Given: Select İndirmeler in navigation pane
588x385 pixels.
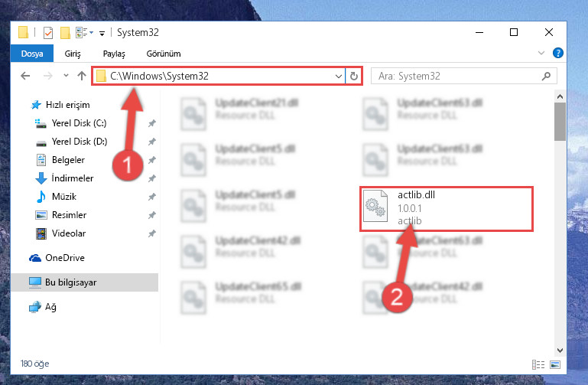Looking at the screenshot, I should click(x=73, y=178).
